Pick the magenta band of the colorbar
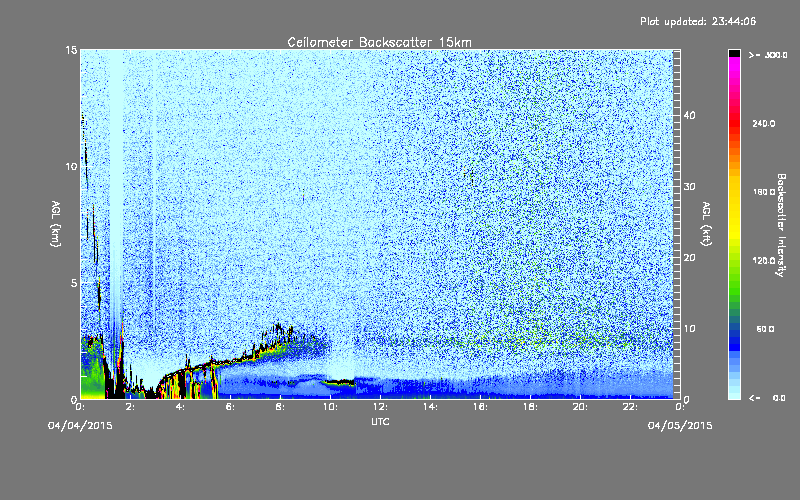 pos(734,66)
